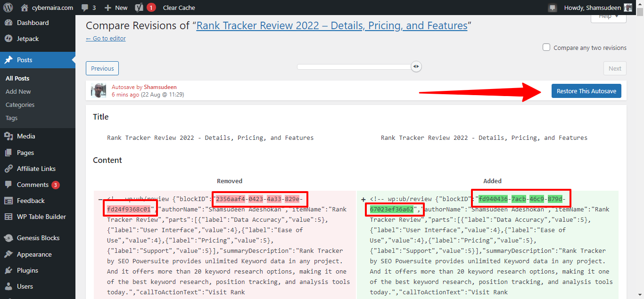Click the Plugins plug icon

point(8,270)
